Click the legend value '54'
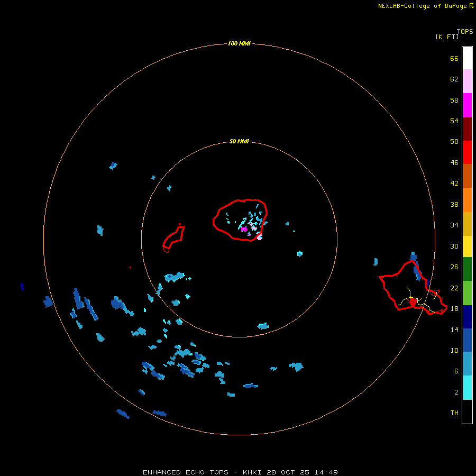Viewport: 476px width, 476px height. [x=454, y=121]
